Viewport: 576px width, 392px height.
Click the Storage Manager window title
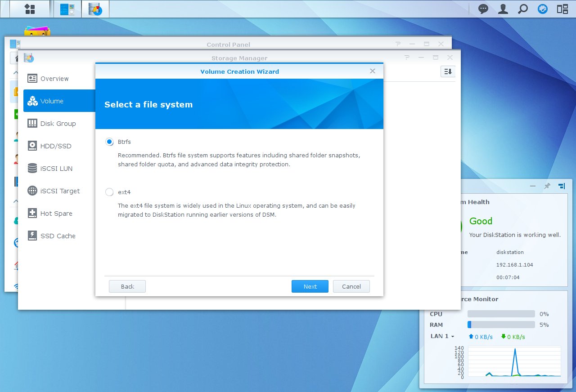pos(239,58)
